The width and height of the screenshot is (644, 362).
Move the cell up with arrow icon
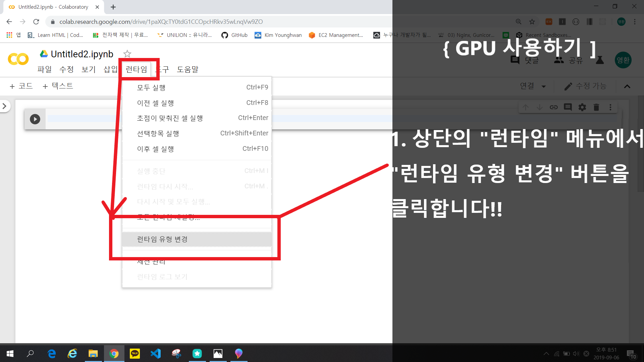[526, 107]
